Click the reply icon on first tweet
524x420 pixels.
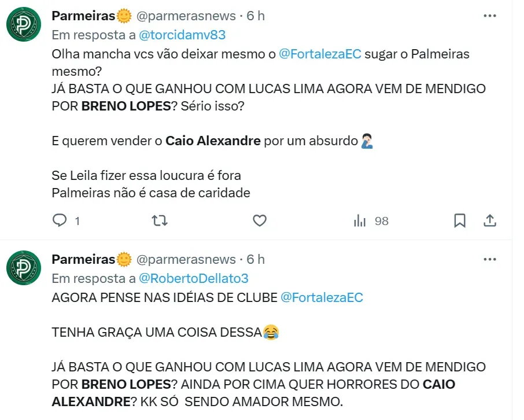coord(60,220)
